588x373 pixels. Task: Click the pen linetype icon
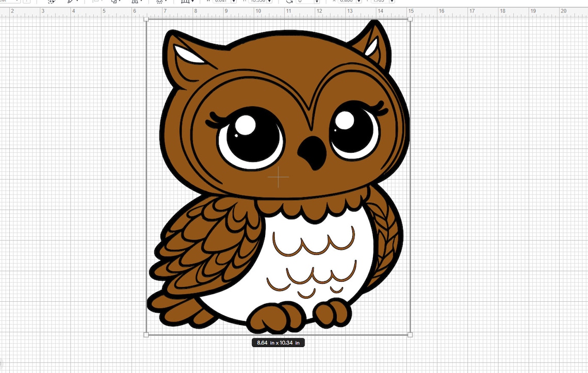click(x=71, y=2)
